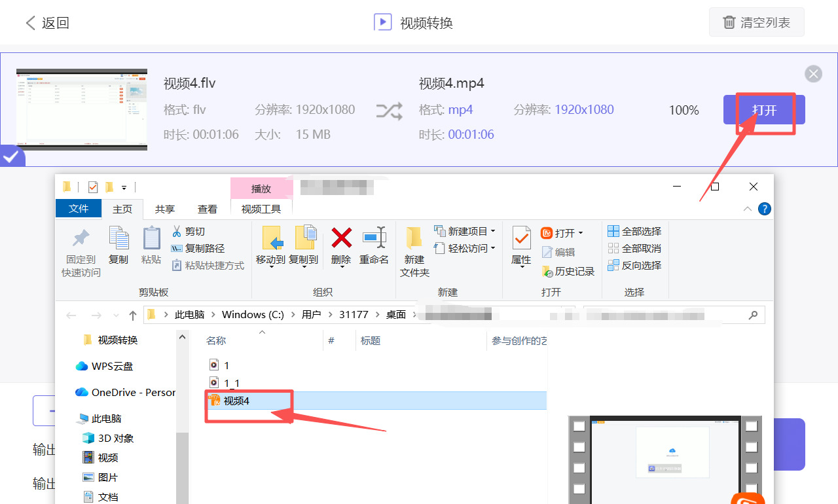Click the conversion shuffle arrows between flv and mp4
The width and height of the screenshot is (838, 504).
coord(389,111)
